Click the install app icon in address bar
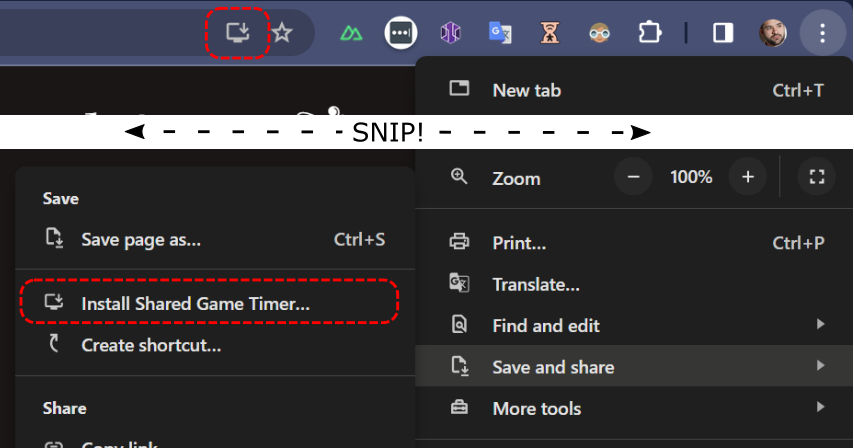This screenshot has height=448, width=854. [x=237, y=33]
